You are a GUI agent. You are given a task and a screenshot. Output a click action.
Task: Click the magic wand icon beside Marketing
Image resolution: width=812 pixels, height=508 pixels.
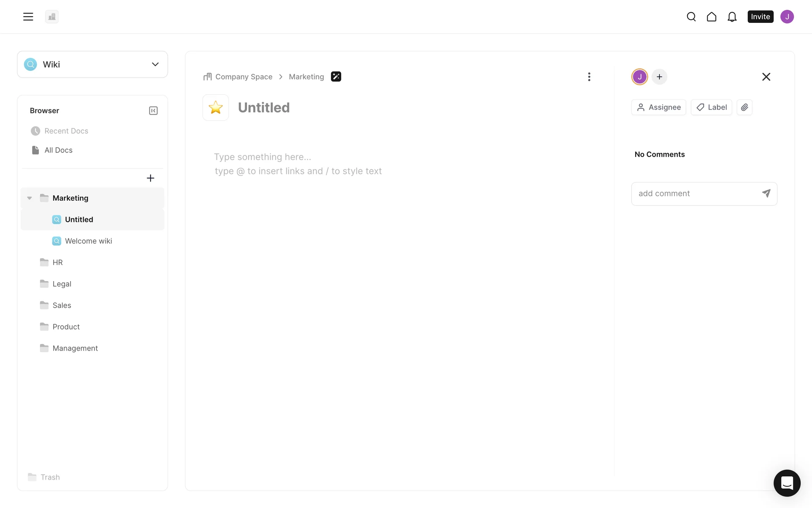[x=336, y=77]
